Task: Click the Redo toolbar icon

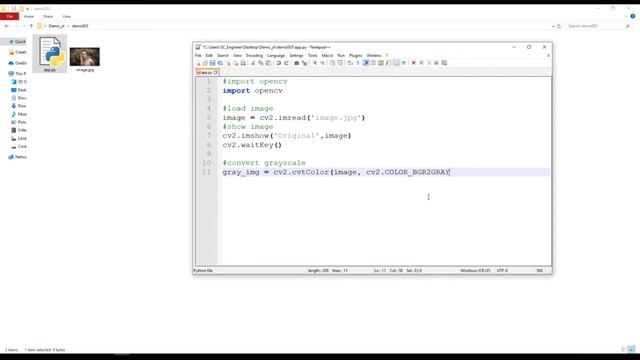Action: click(286, 63)
